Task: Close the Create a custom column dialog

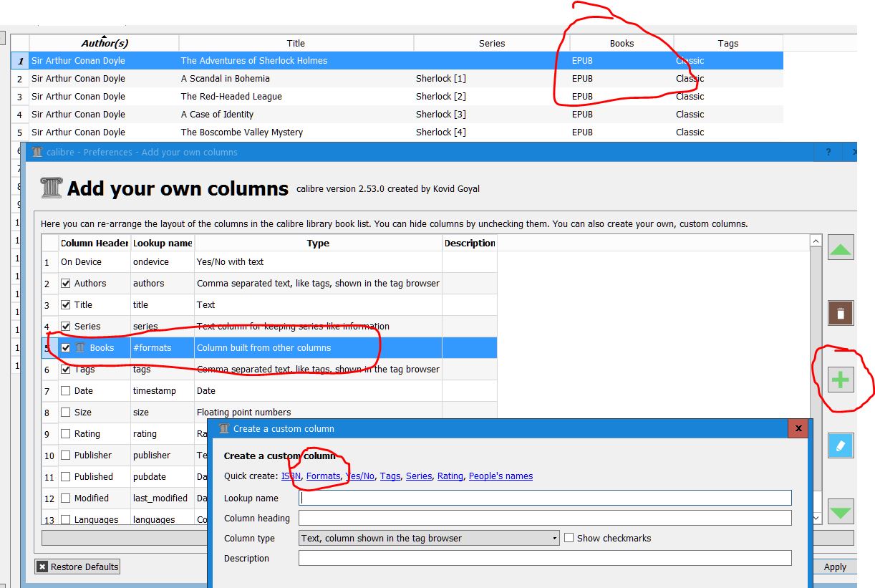Action: tap(798, 428)
